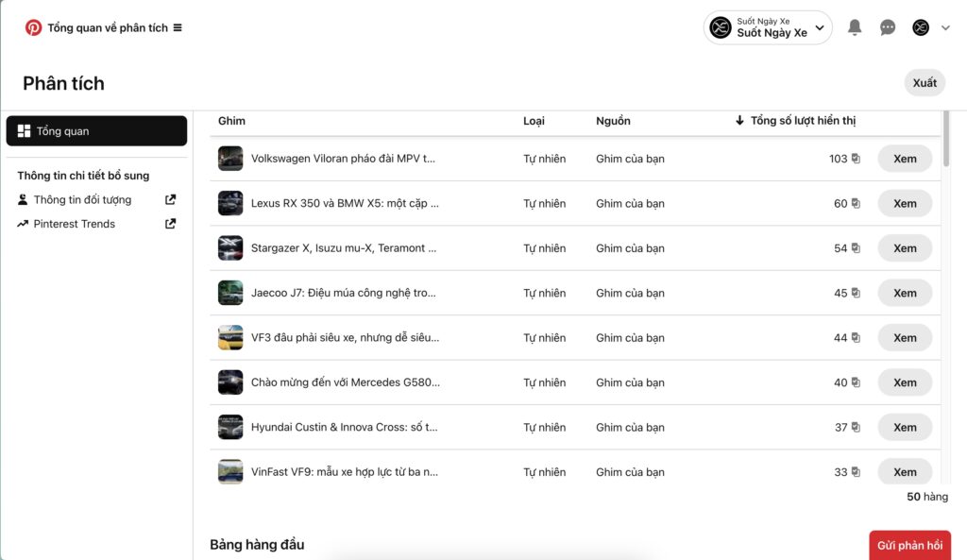
Task: Click the Ghim column header
Action: [232, 121]
